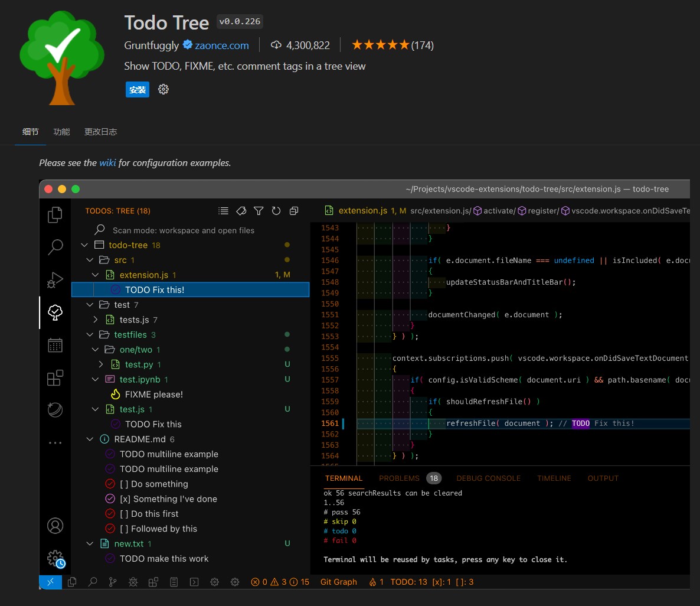Click line number 1561 in gutter
This screenshot has width=700, height=606.
pyautogui.click(x=330, y=423)
